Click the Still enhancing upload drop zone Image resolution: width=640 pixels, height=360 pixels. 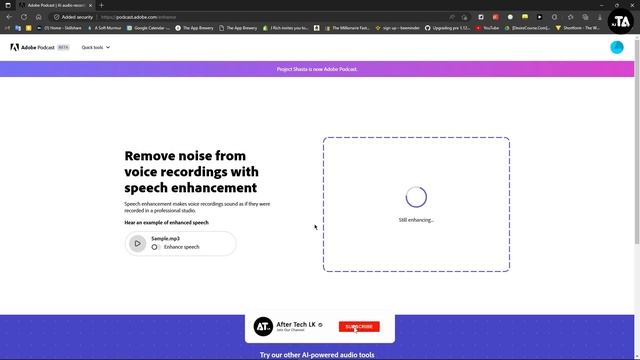[416, 204]
